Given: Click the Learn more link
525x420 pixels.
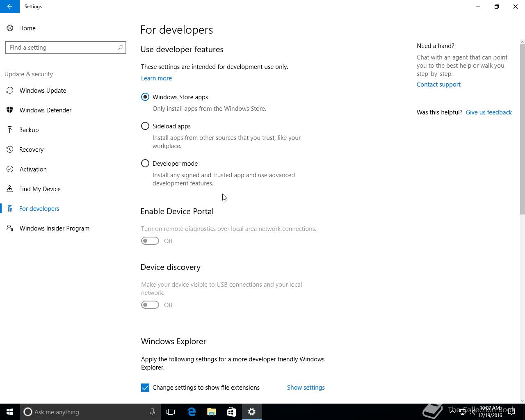Looking at the screenshot, I should pyautogui.click(x=156, y=78).
